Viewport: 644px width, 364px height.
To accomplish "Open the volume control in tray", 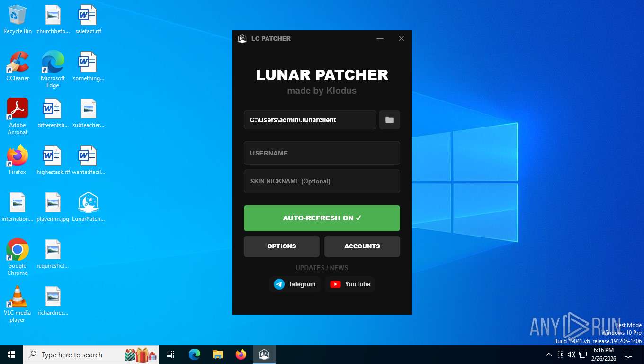I will (571, 355).
